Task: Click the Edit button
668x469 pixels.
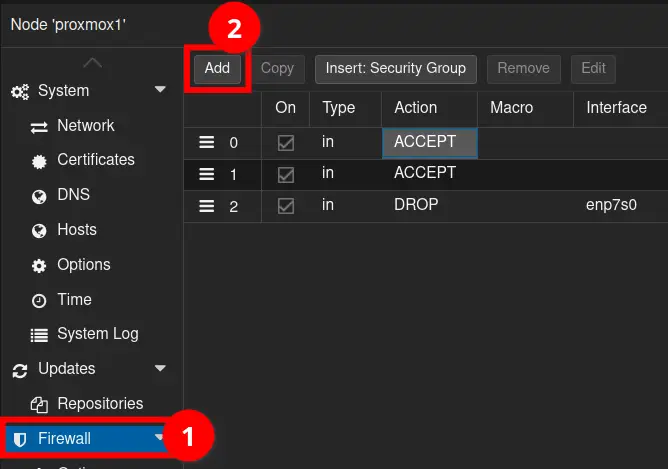Action: (x=593, y=69)
